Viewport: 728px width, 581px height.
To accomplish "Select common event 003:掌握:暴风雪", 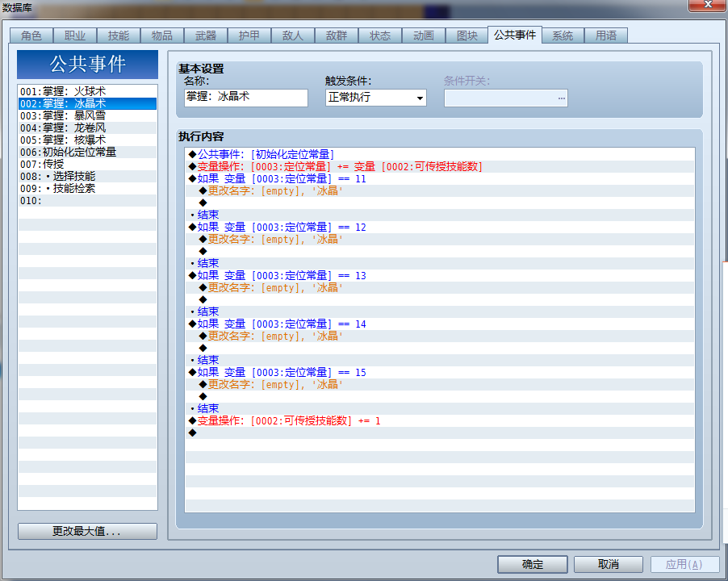I will [87, 115].
